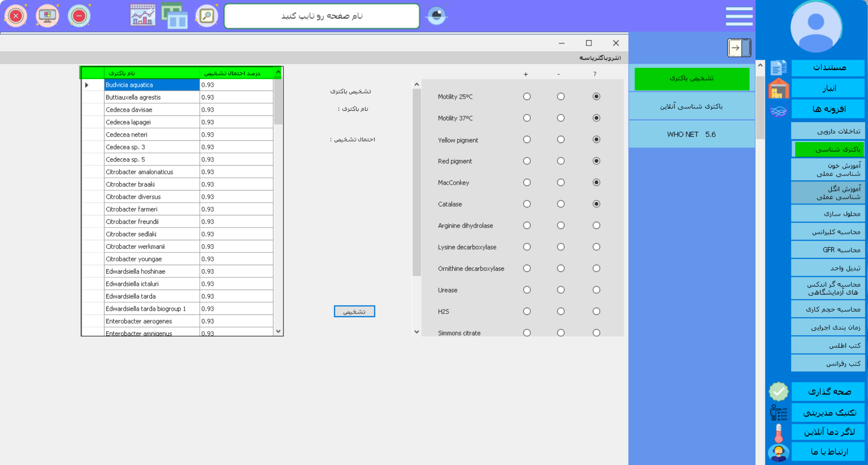Click the red minus circle icon
Viewport: 868px width, 465px height.
click(x=79, y=16)
